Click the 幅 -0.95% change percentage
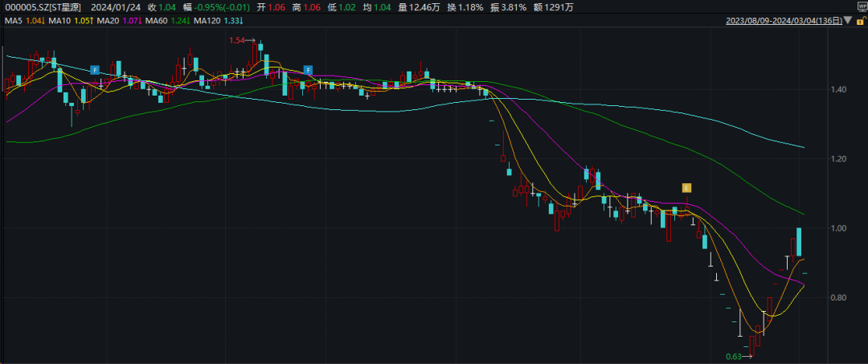868x364 pixels. [215, 7]
